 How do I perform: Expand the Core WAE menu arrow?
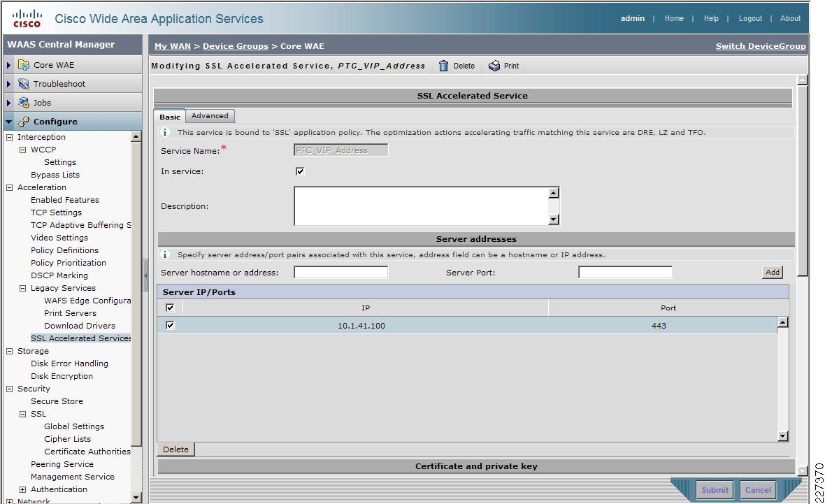coord(8,65)
